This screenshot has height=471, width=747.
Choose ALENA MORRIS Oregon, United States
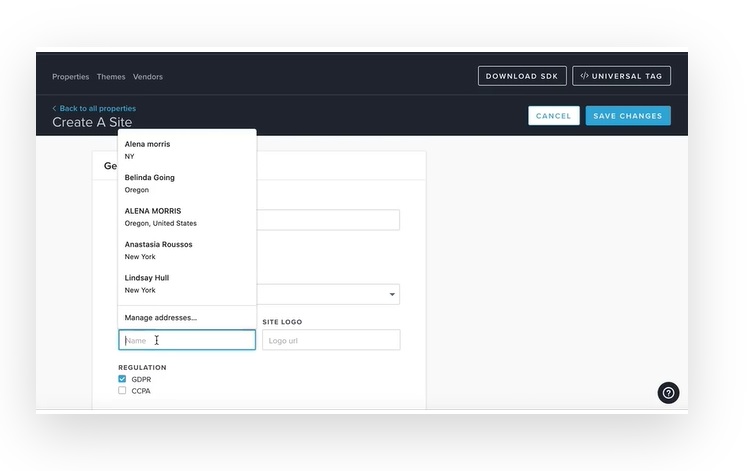coord(187,217)
